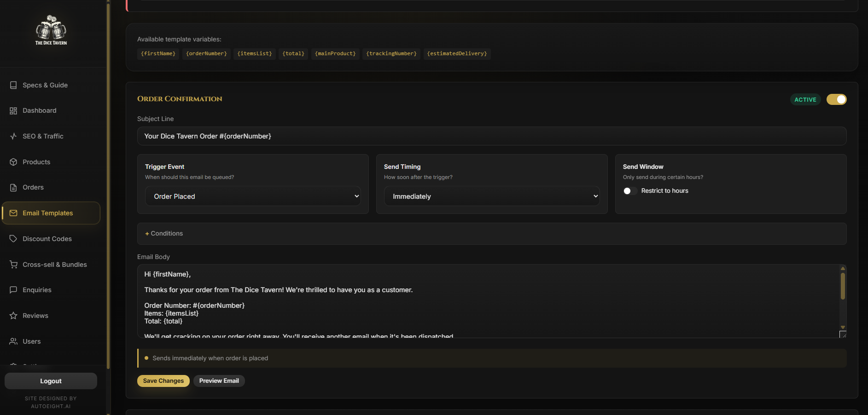Switch to the Users section
The image size is (868, 415).
(31, 341)
